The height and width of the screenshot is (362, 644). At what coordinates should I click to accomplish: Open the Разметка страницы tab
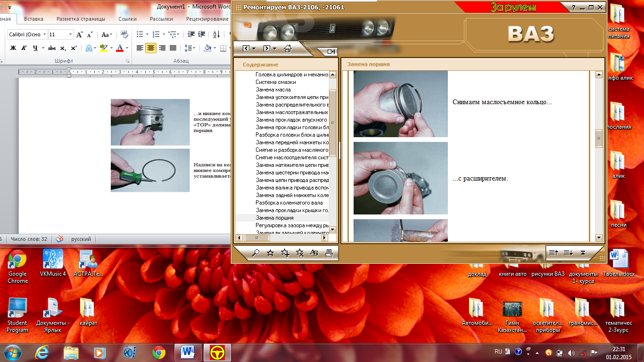coord(81,19)
